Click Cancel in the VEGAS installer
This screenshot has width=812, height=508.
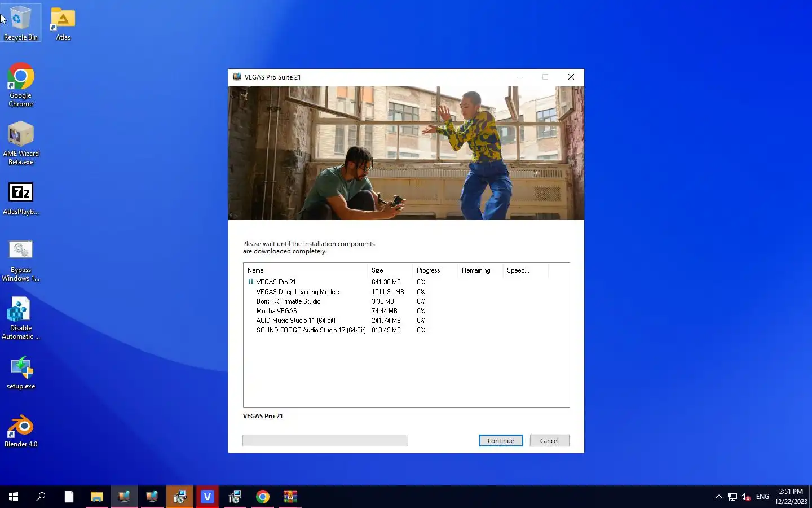(x=549, y=441)
